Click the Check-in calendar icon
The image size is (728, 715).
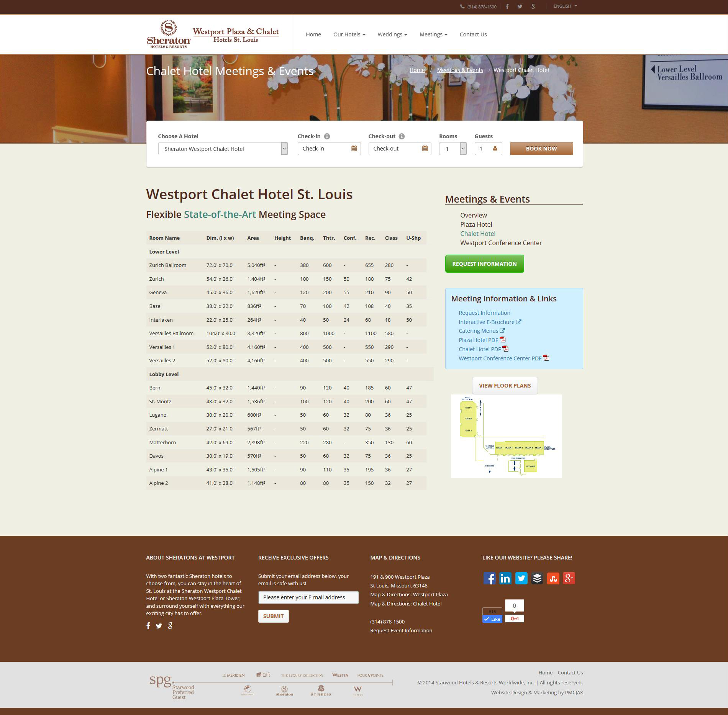354,149
